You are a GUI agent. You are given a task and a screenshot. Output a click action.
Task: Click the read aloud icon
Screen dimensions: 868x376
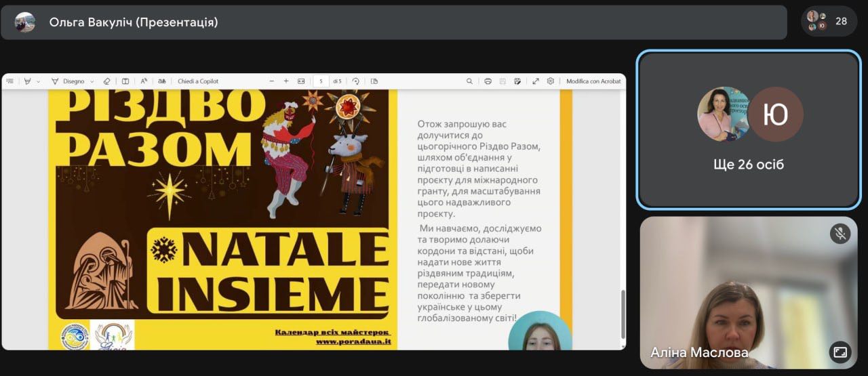coord(144,81)
